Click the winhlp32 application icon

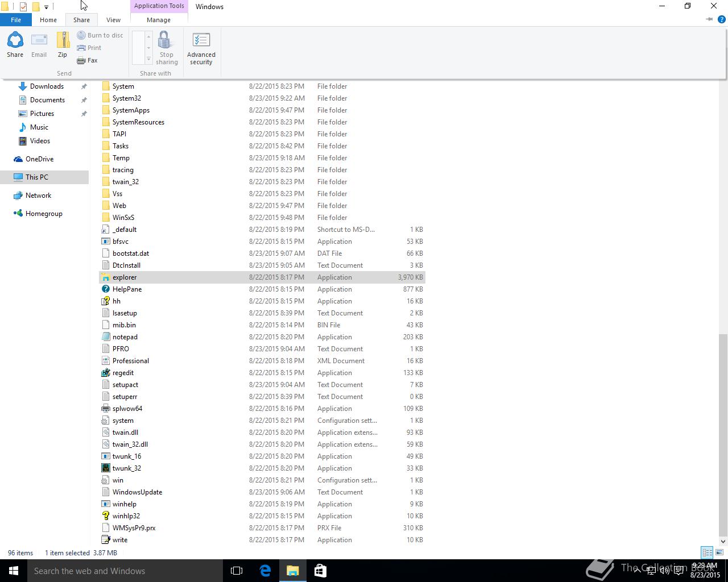coord(106,516)
